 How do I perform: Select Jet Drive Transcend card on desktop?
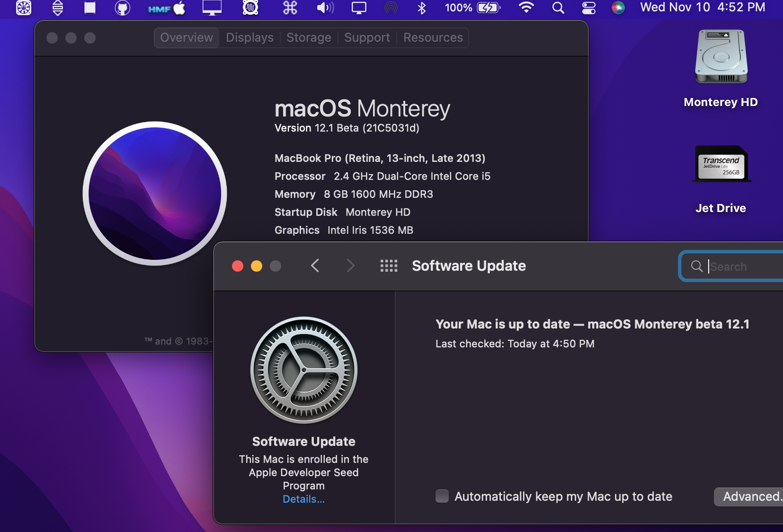click(x=721, y=179)
